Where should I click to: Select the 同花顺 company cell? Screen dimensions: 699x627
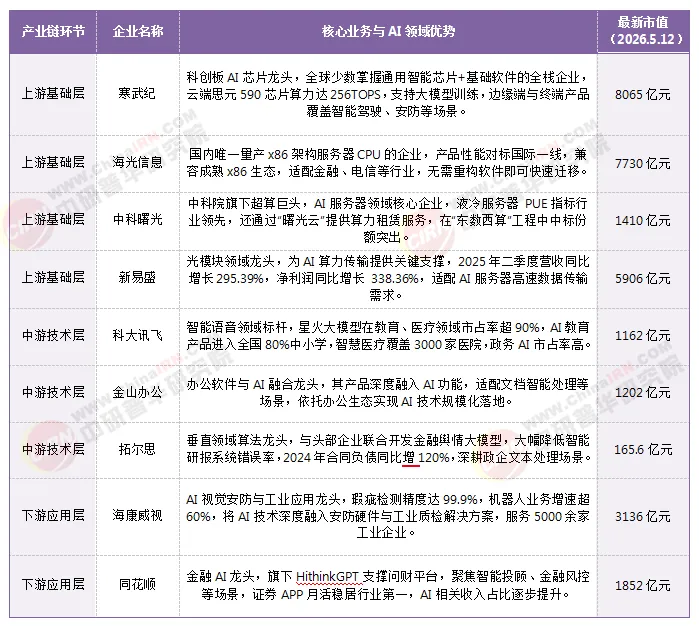[137, 584]
